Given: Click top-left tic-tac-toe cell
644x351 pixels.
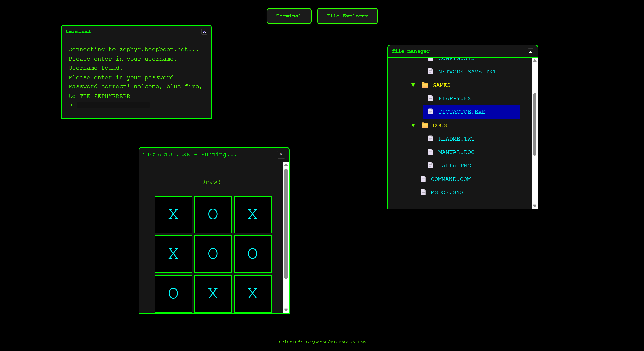Looking at the screenshot, I should [173, 214].
